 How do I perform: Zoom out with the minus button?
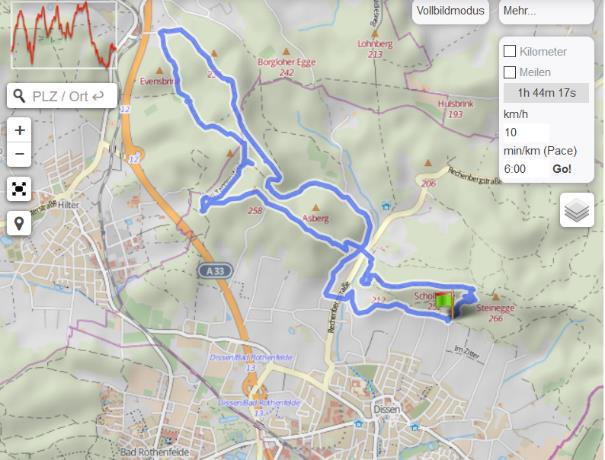[x=19, y=154]
